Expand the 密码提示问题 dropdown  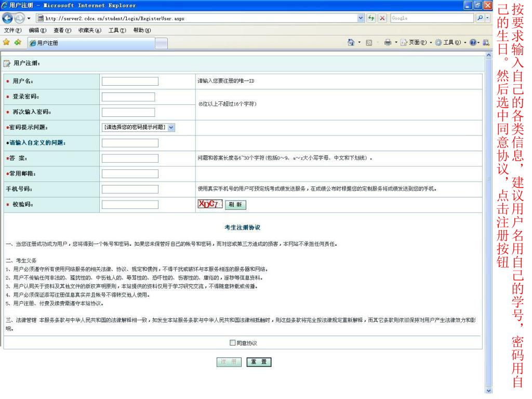point(171,127)
